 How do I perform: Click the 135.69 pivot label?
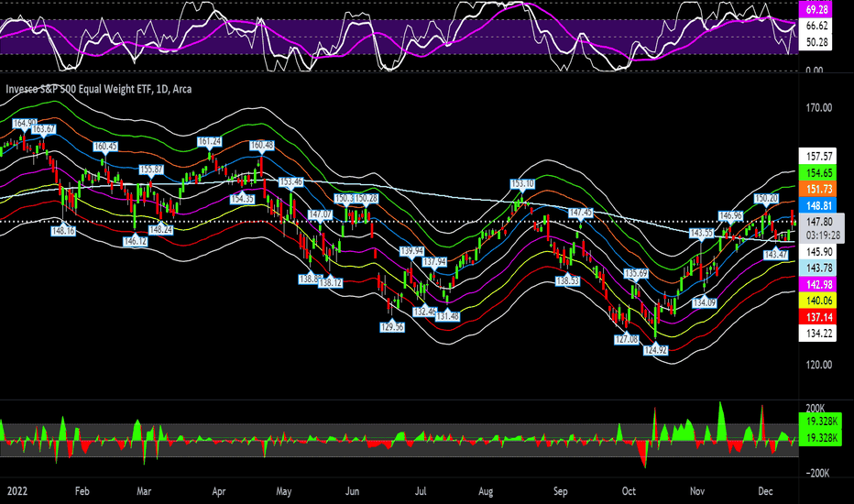coord(636,273)
